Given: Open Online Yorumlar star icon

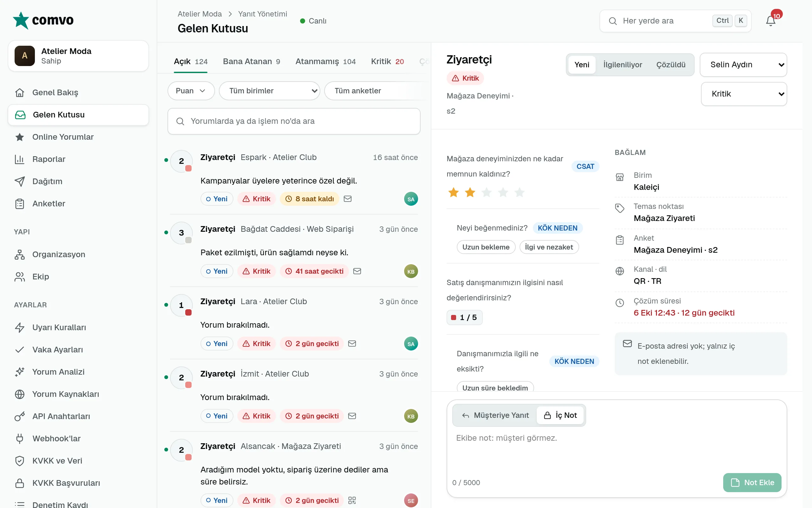Looking at the screenshot, I should coord(20,137).
